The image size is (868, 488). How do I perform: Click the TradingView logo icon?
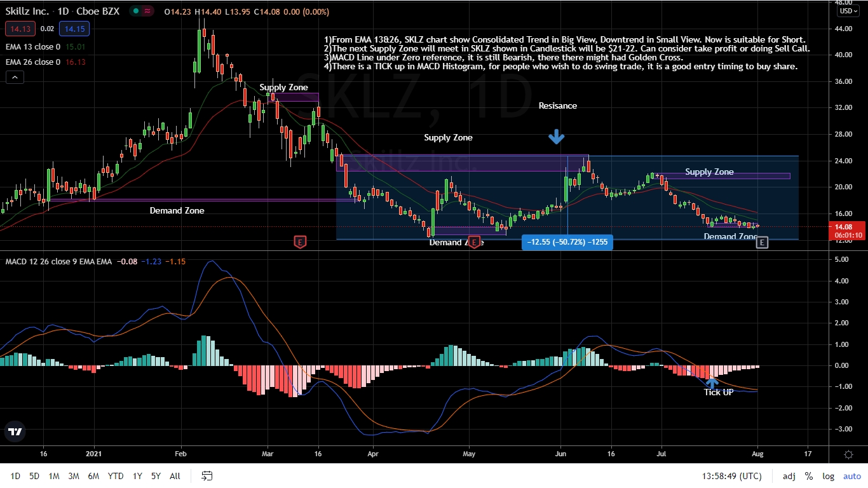pos(15,431)
